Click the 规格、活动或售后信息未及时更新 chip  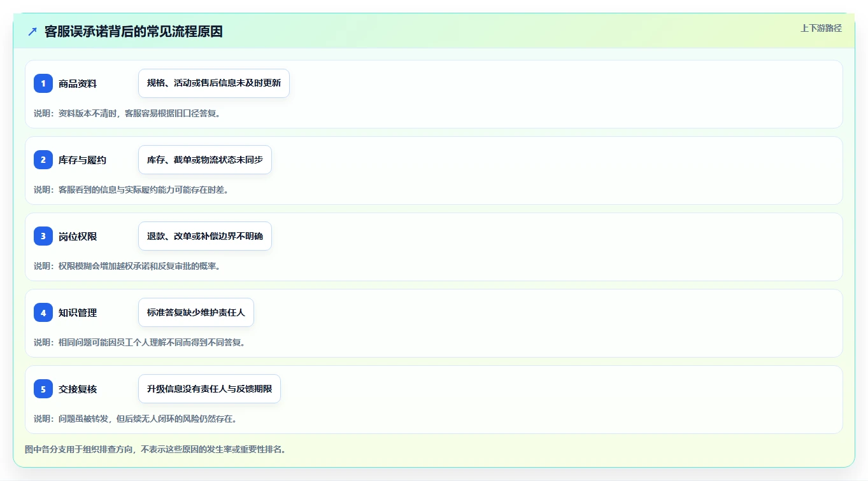214,83
